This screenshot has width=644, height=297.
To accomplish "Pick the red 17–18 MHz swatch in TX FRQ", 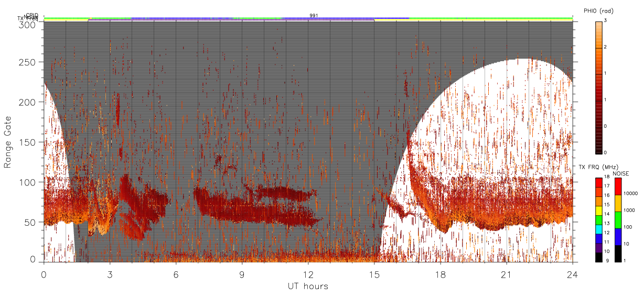I will tap(599, 183).
